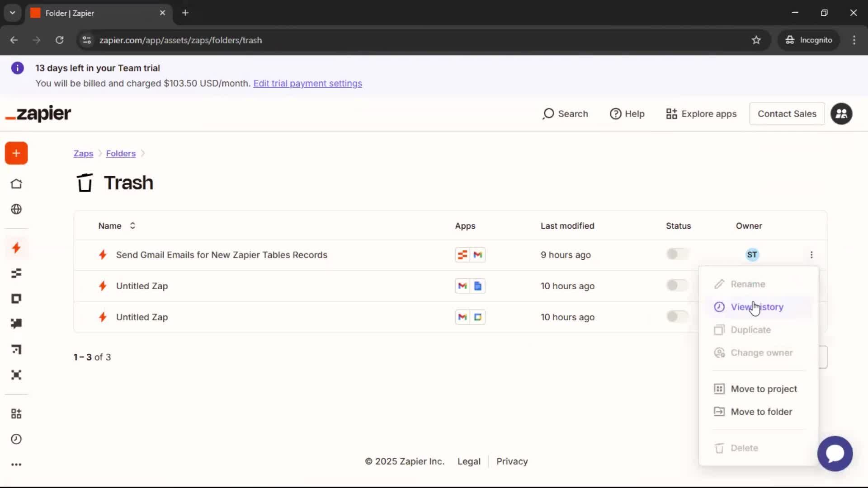The width and height of the screenshot is (868, 488).
Task: Click the Zapier Tables app icon in first row
Action: pyautogui.click(x=462, y=255)
